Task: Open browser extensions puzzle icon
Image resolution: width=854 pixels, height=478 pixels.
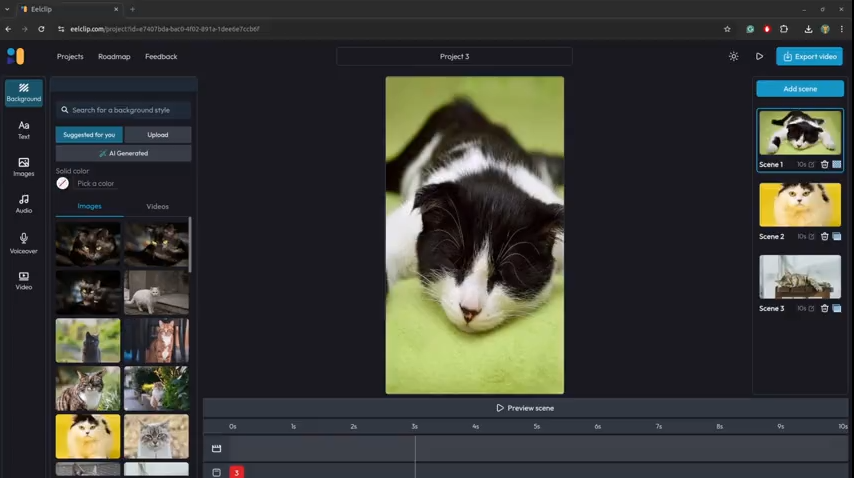Action: (x=784, y=29)
